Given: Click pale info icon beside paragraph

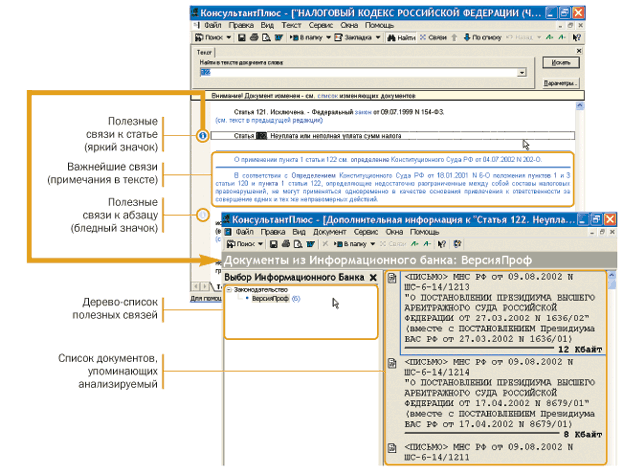Looking at the screenshot, I should point(202,215).
